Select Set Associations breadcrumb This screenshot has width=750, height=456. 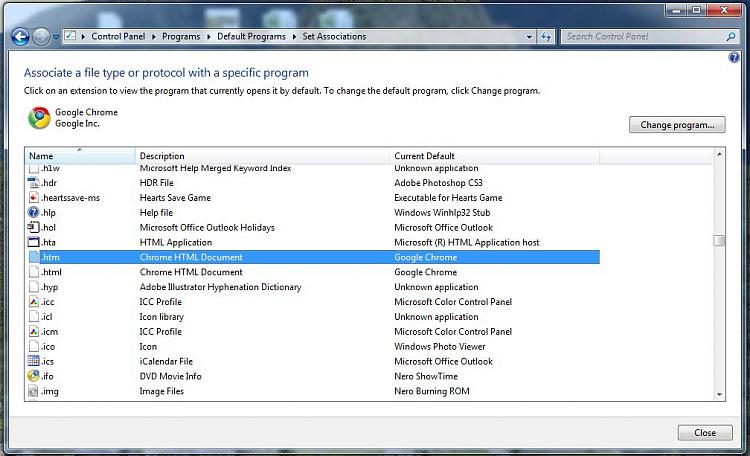tap(334, 36)
